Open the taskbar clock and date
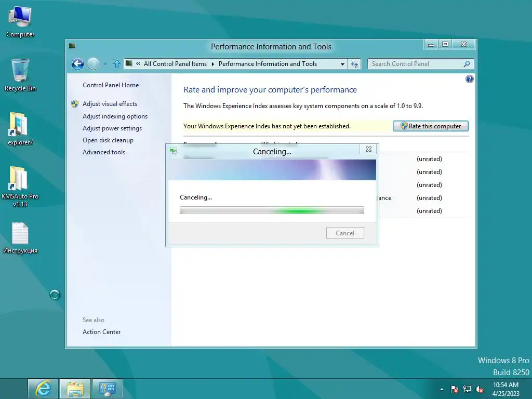The image size is (532, 399). click(506, 389)
